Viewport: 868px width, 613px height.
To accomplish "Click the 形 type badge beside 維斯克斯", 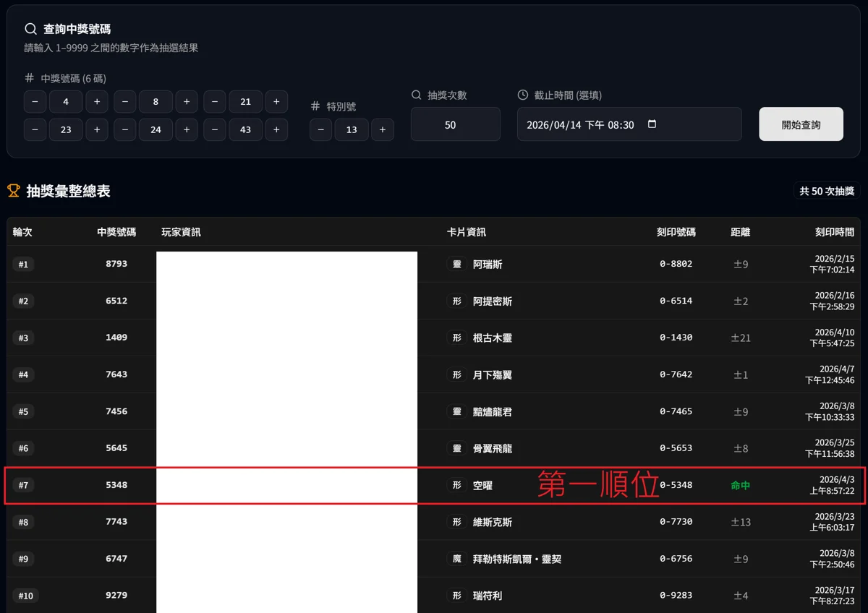I will click(456, 522).
